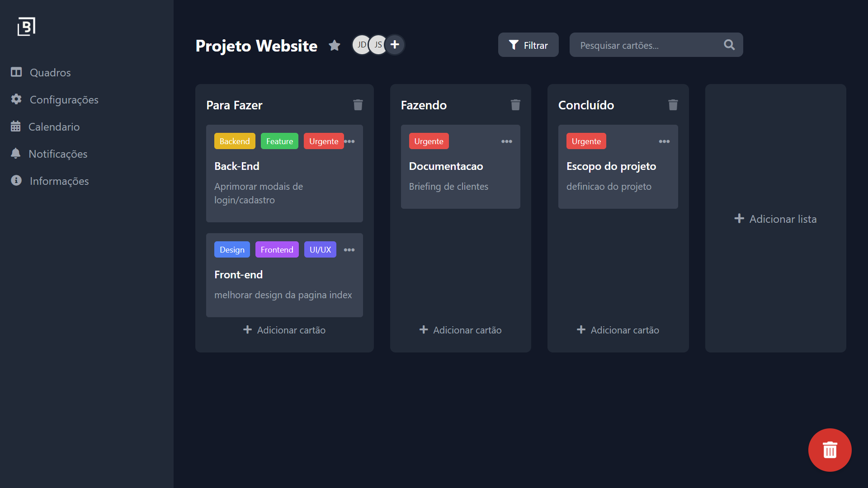Open Notificações in the sidebar
This screenshot has width=868, height=488.
pyautogui.click(x=49, y=154)
